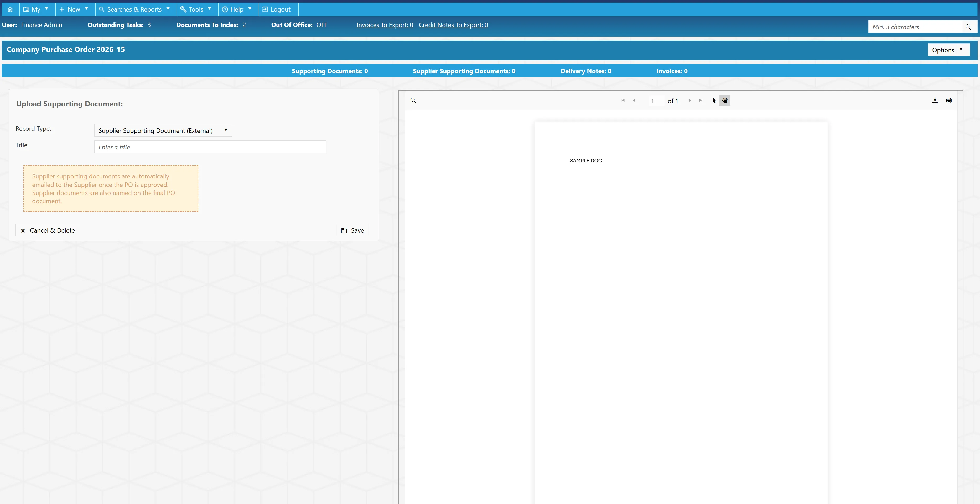Click the Finance Admin user name

pyautogui.click(x=42, y=25)
